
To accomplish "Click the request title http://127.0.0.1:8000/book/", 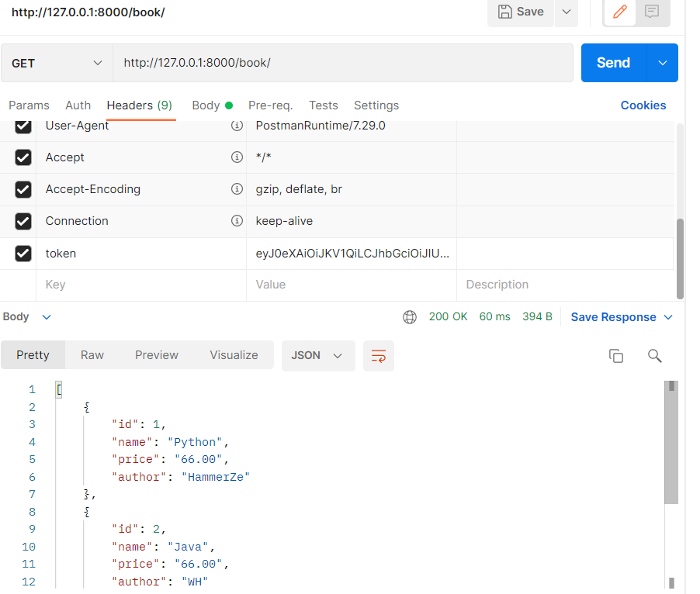I will tap(88, 12).
